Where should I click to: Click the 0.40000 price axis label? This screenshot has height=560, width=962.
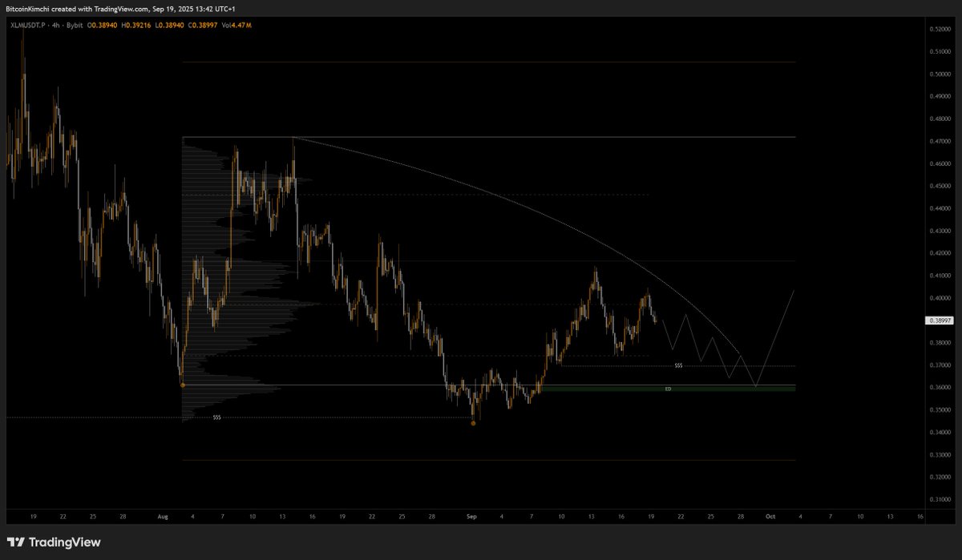pos(940,298)
